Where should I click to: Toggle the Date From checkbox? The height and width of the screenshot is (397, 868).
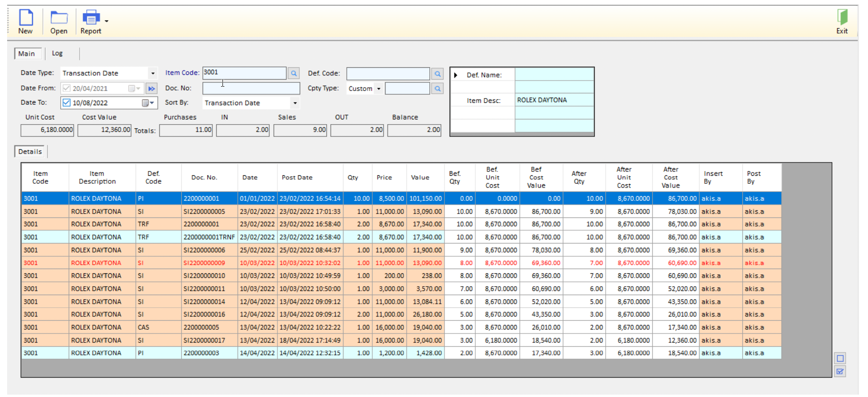(x=66, y=89)
